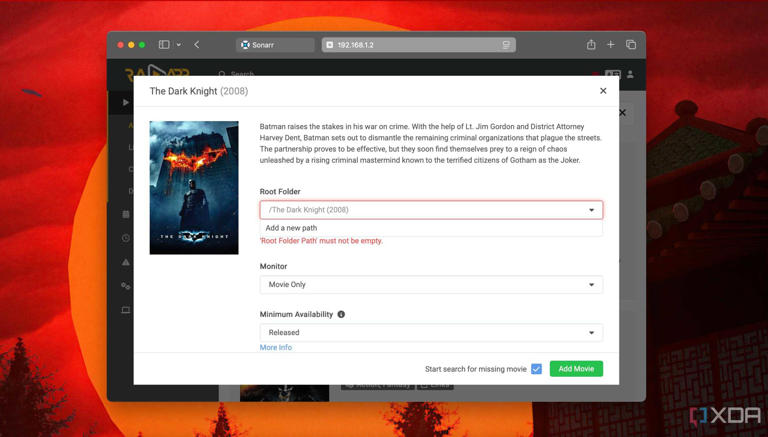This screenshot has height=437, width=768.
Task: Open the Monitor dropdown set to Movie Only
Action: tap(431, 285)
